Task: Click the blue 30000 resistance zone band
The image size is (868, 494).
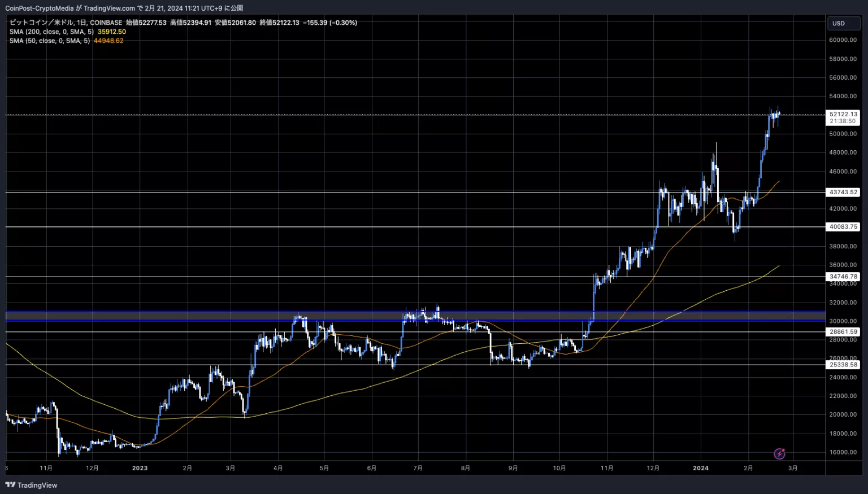Action: coord(415,316)
